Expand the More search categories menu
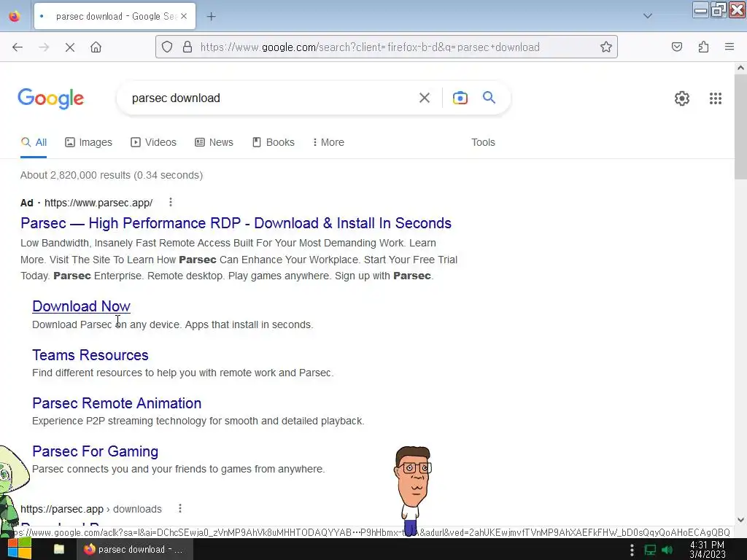Screen dimensions: 747x560 328,142
